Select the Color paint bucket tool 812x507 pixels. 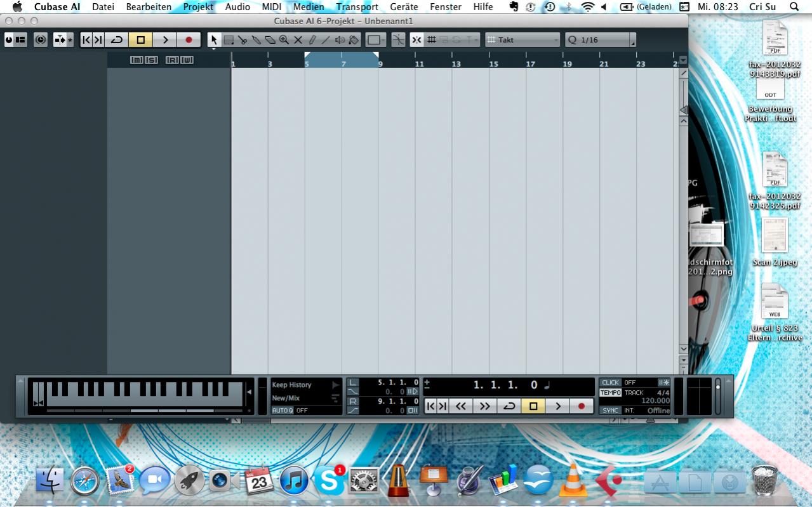354,40
